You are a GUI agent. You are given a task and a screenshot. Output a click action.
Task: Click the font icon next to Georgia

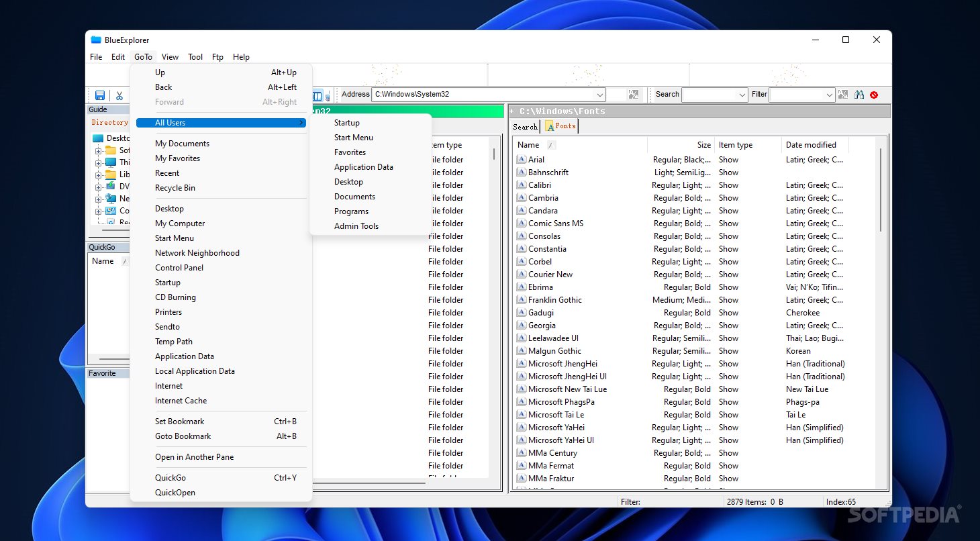click(521, 326)
